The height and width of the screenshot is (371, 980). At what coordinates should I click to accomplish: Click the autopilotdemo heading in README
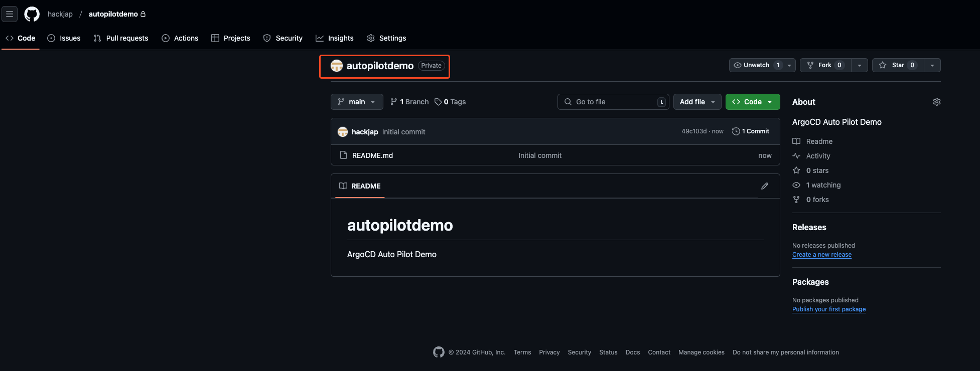(x=400, y=225)
